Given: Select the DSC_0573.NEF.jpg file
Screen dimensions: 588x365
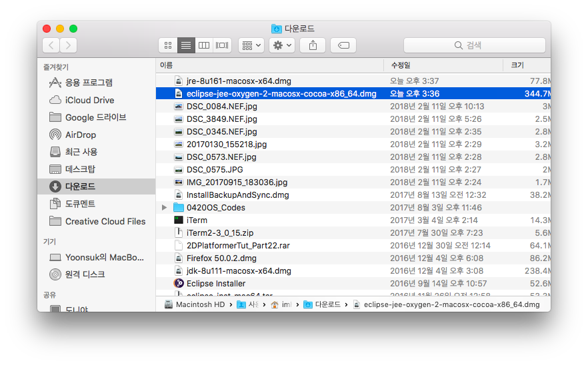Looking at the screenshot, I should [x=353, y=157].
